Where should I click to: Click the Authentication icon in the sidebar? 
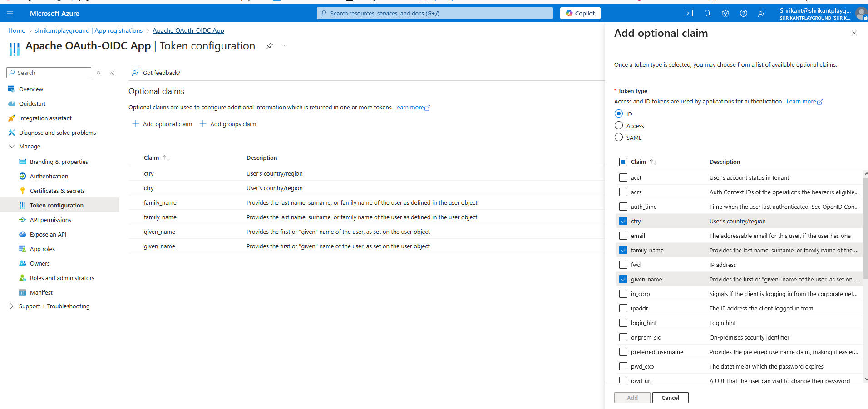point(22,176)
